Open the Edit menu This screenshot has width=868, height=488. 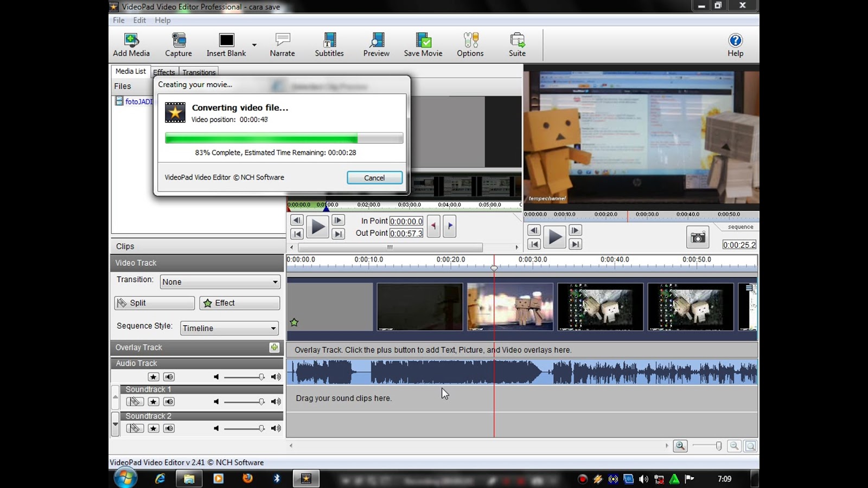pyautogui.click(x=139, y=20)
